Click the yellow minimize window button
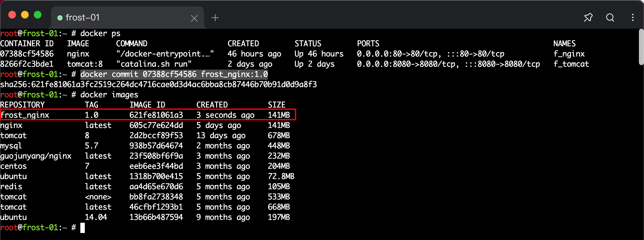Screen dimensions: 644x240 click(x=25, y=15)
